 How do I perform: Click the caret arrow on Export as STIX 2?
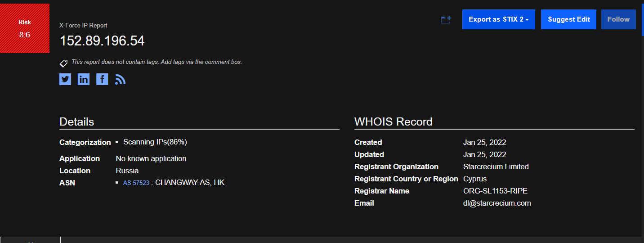point(527,20)
